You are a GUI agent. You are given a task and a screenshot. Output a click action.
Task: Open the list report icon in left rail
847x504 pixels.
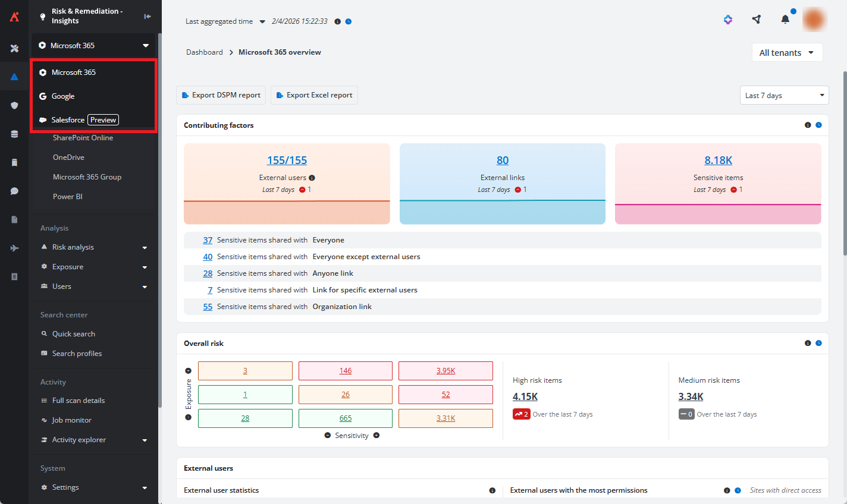14,276
